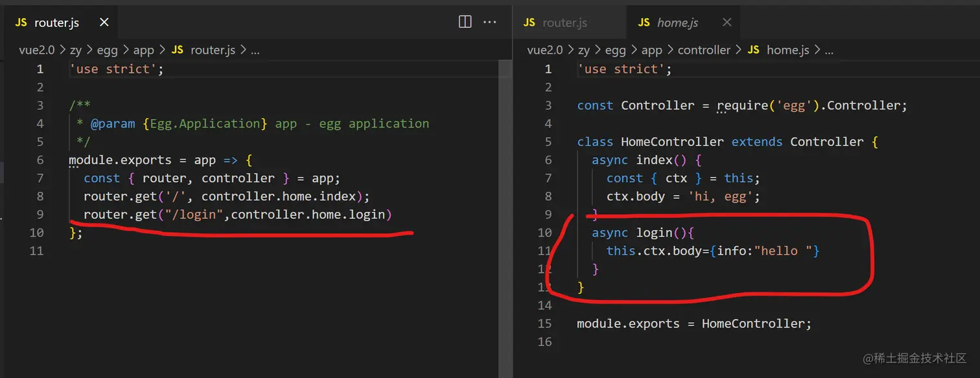Click '@param' in router.js comment
This screenshot has width=980, height=378.
pyautogui.click(x=113, y=124)
